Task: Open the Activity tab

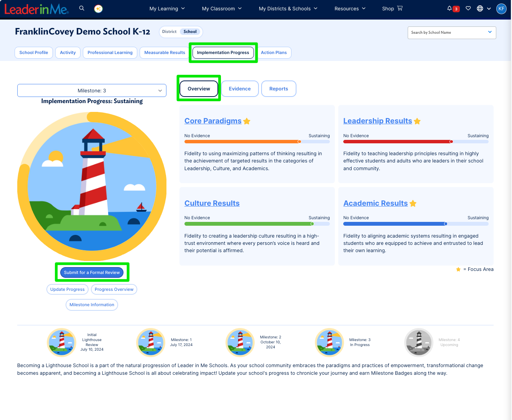Action: point(68,52)
